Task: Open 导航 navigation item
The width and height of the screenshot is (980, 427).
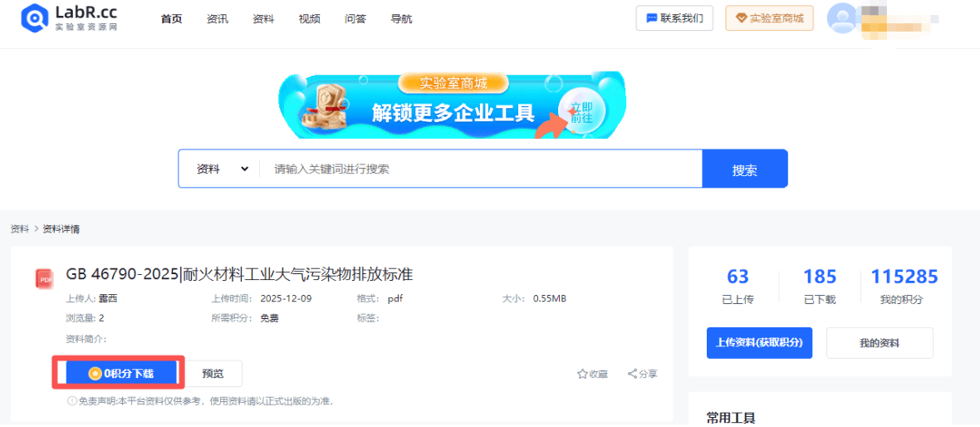Action: [401, 19]
